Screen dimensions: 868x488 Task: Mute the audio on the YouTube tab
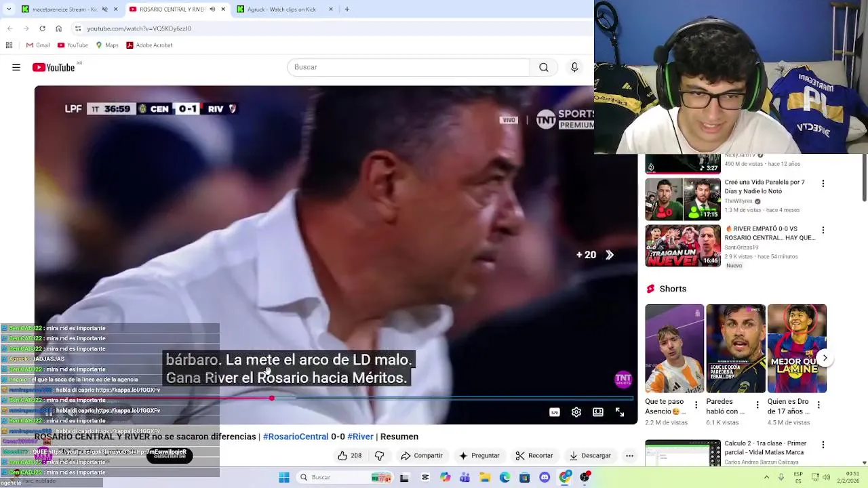coord(212,9)
